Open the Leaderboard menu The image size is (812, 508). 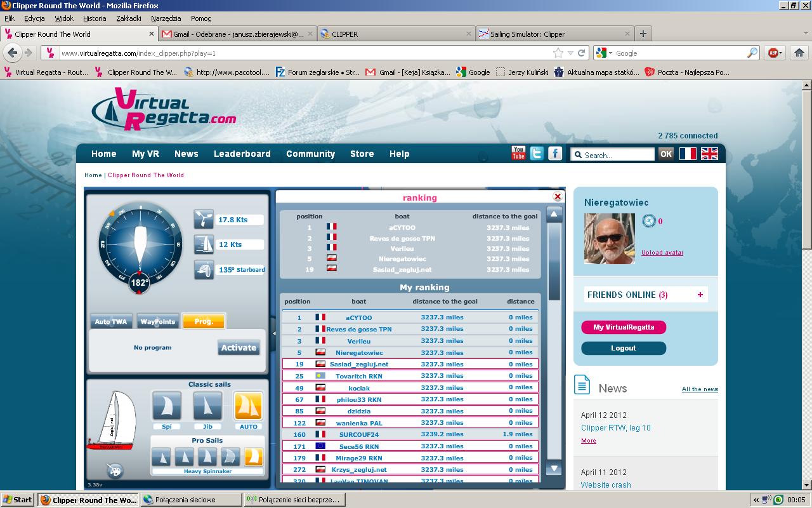pyautogui.click(x=242, y=154)
